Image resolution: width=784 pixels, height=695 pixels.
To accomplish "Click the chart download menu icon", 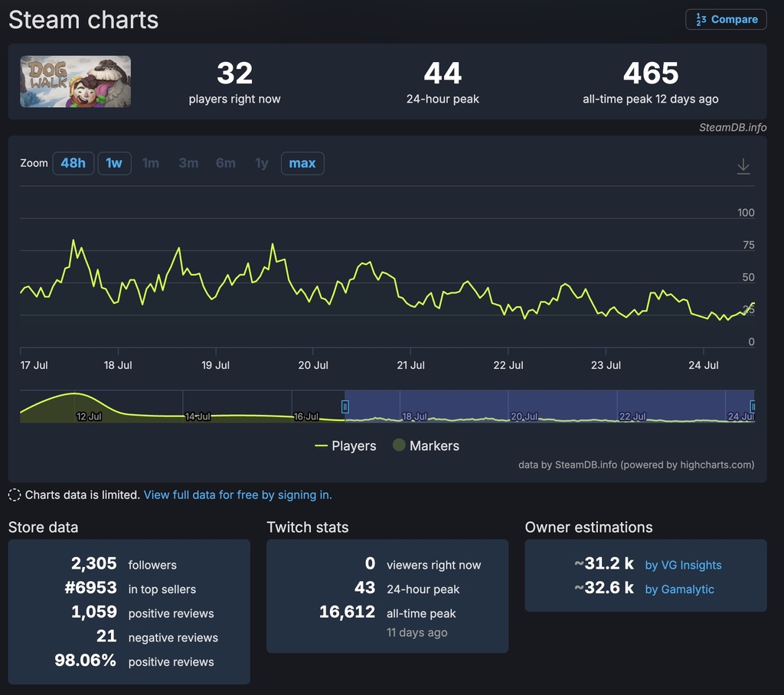I will click(x=743, y=166).
